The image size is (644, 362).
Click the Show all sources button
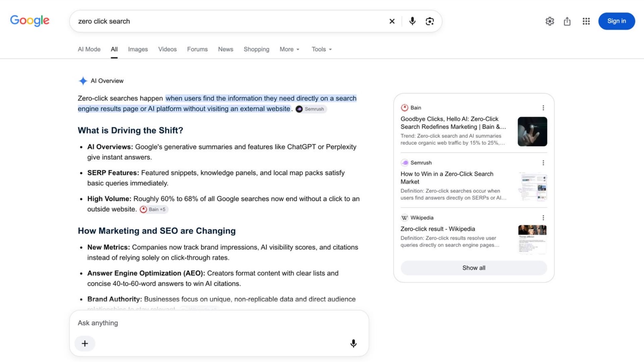click(474, 268)
